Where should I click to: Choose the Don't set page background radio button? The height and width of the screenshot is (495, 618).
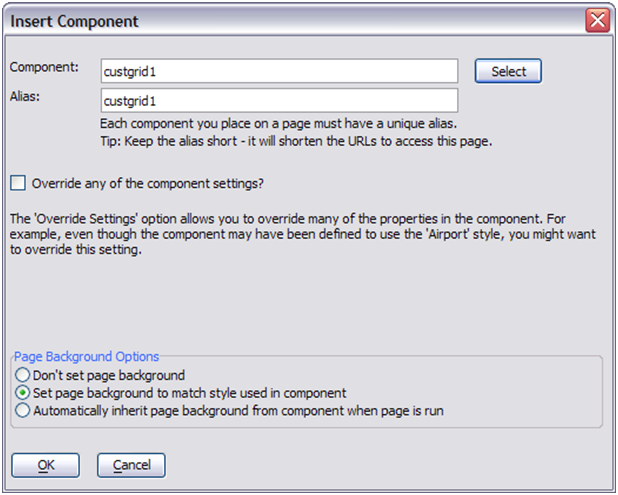coord(22,375)
